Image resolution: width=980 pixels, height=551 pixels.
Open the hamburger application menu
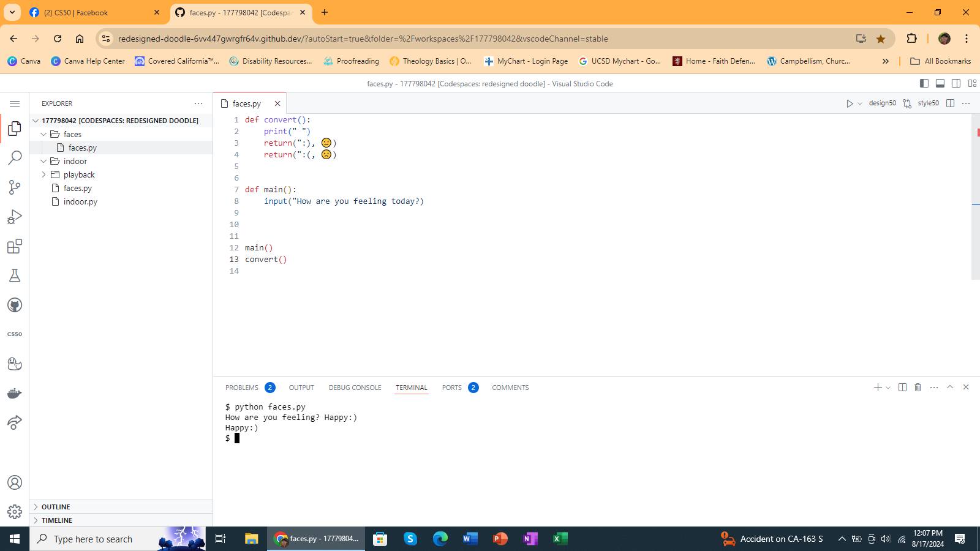coord(15,103)
